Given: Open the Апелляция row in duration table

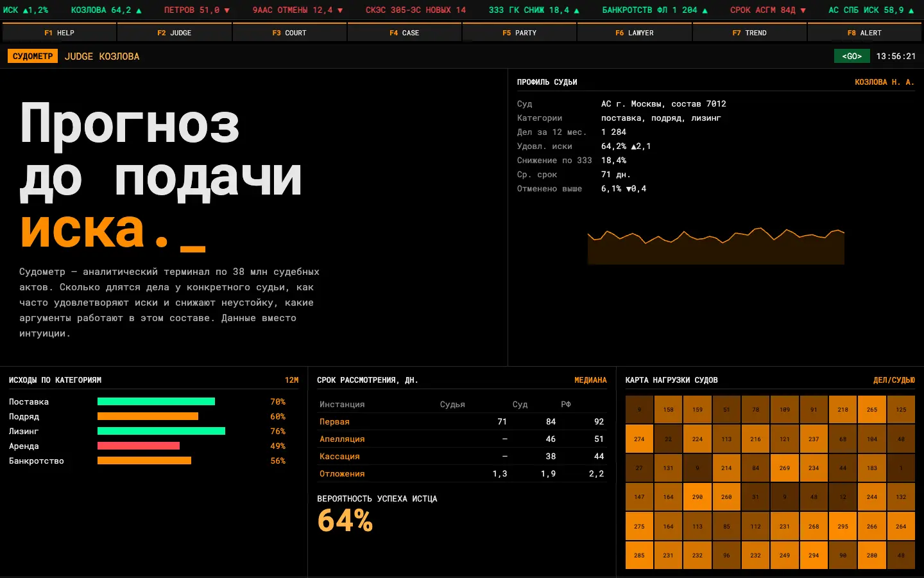Looking at the screenshot, I should coord(461,439).
